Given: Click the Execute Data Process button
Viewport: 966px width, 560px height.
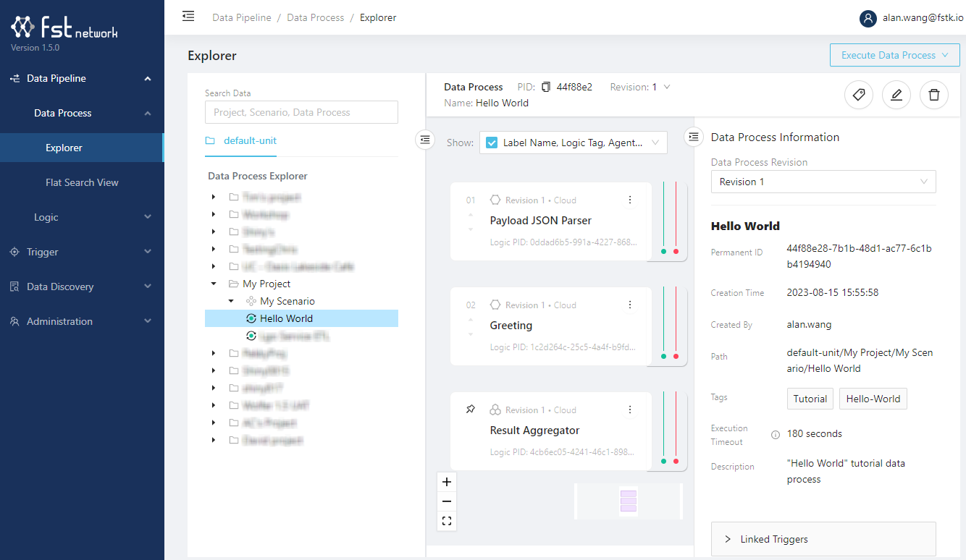Looking at the screenshot, I should coord(894,55).
